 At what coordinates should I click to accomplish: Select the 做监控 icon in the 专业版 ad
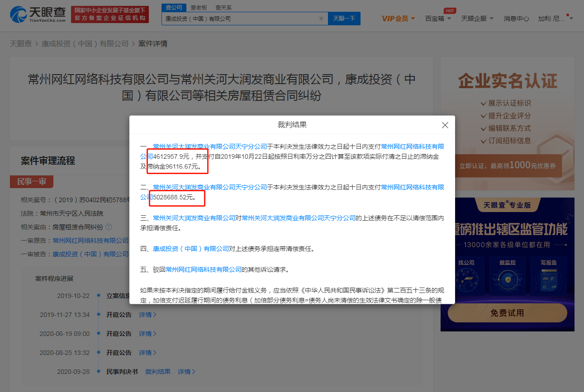(x=507, y=277)
